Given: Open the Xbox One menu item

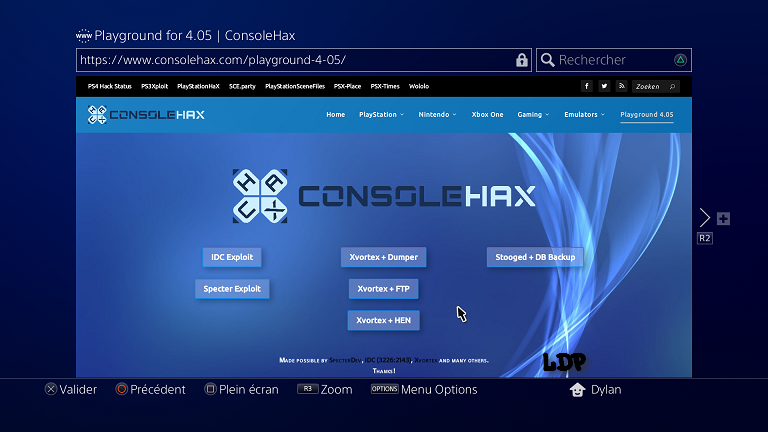Looking at the screenshot, I should tap(487, 115).
